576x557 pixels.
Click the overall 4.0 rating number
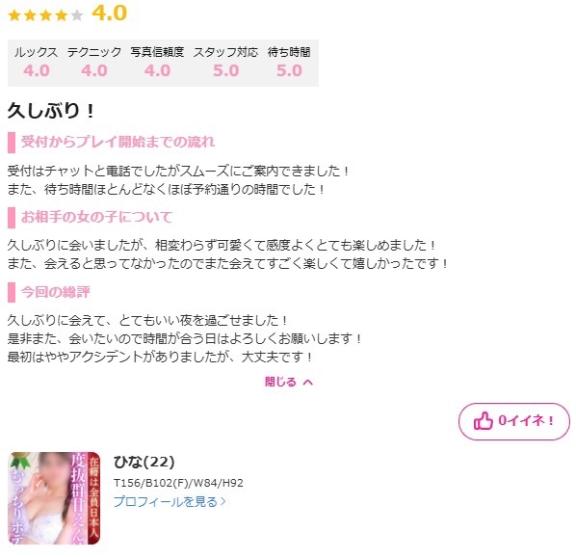109,13
